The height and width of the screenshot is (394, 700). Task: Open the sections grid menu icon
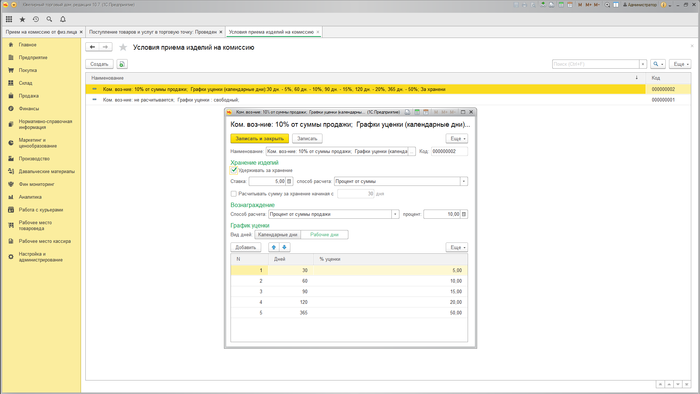tap(9, 19)
